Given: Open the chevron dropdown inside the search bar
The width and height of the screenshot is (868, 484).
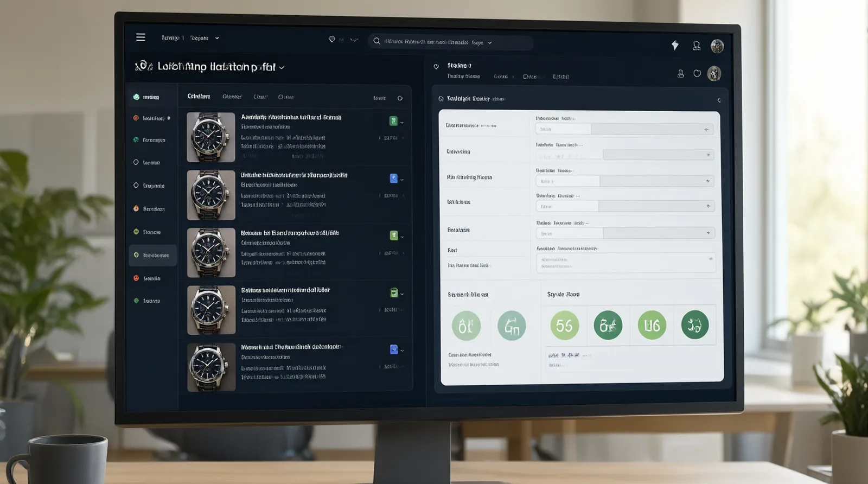Looking at the screenshot, I should 490,43.
